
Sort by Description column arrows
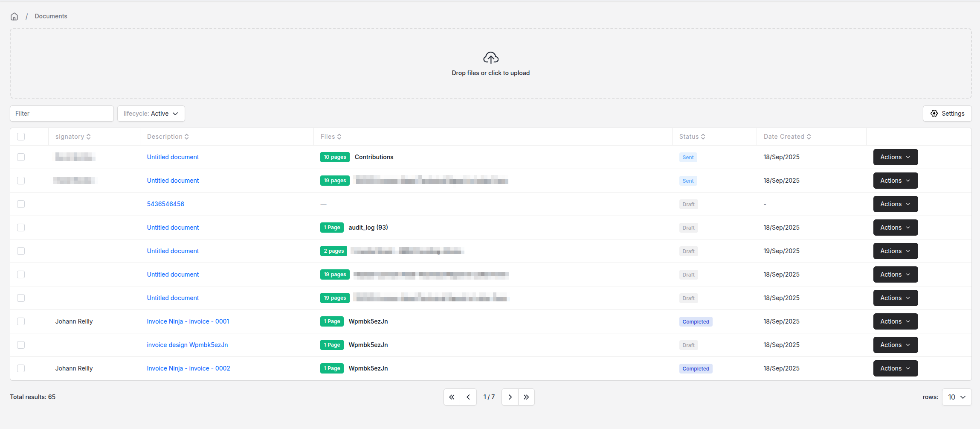click(x=187, y=137)
